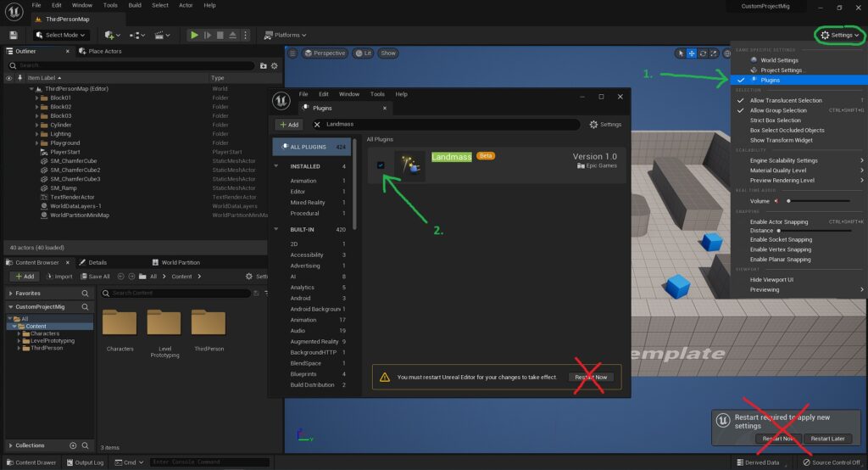Viewport: 868px width, 470px height.
Task: Select the scale gizmo tool in viewport
Action: [714, 53]
